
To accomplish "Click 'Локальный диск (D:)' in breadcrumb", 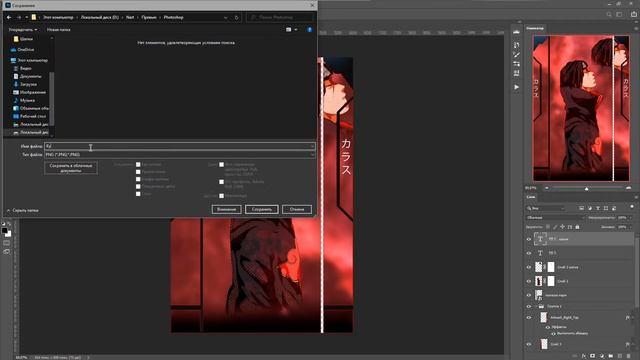I will [100, 18].
